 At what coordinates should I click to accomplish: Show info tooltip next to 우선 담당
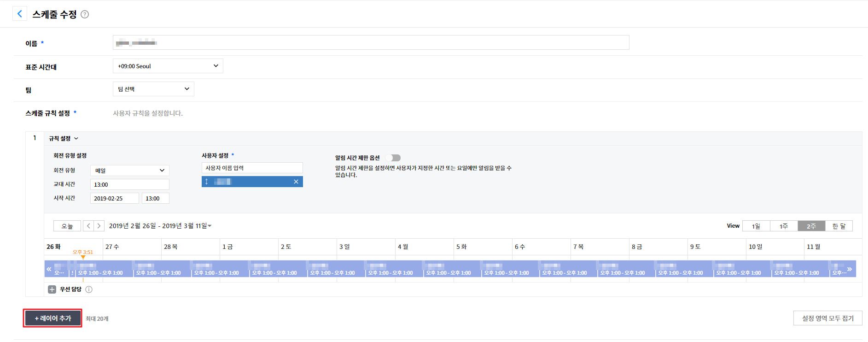pos(89,289)
